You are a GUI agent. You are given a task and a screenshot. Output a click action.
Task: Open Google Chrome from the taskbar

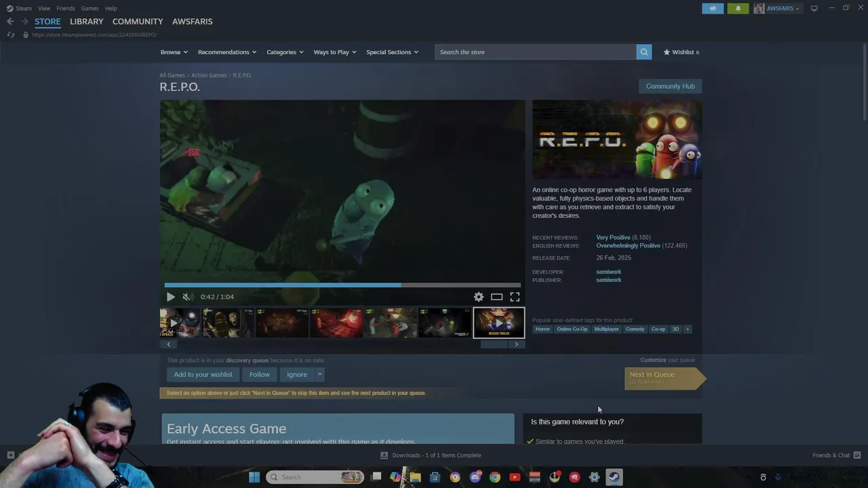[x=495, y=477]
